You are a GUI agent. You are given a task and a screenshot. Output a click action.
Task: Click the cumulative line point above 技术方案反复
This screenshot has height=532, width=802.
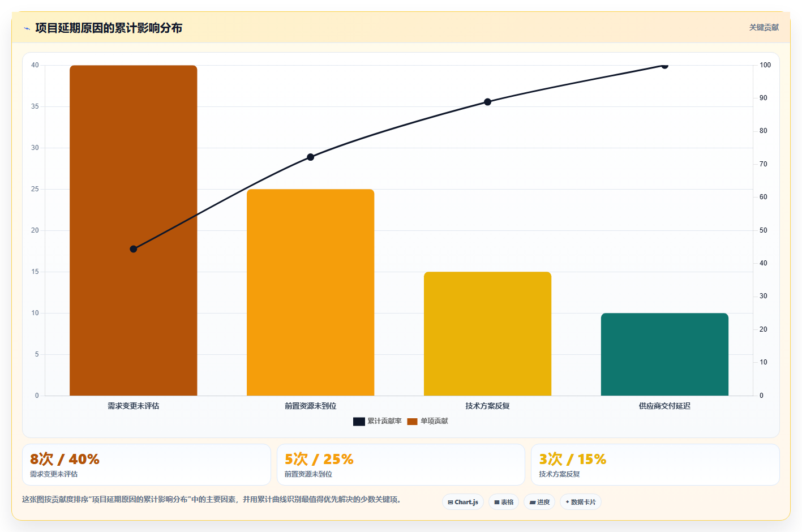[487, 102]
